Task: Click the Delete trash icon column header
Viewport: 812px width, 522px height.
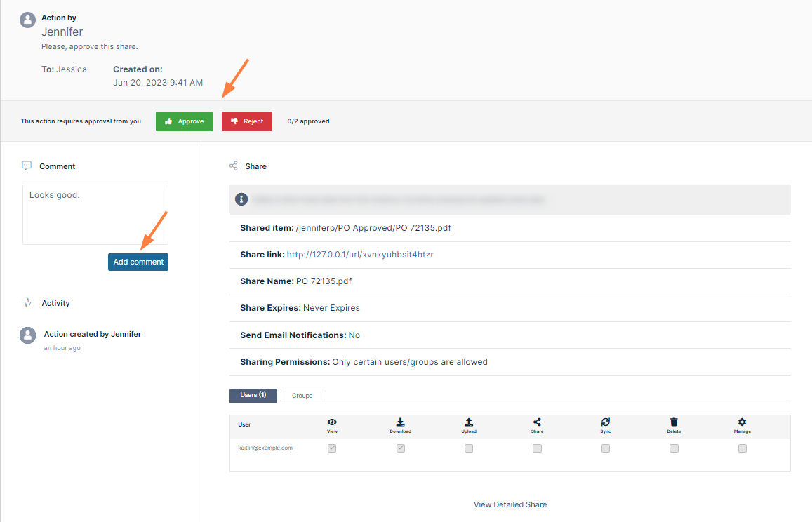Action: coord(674,422)
